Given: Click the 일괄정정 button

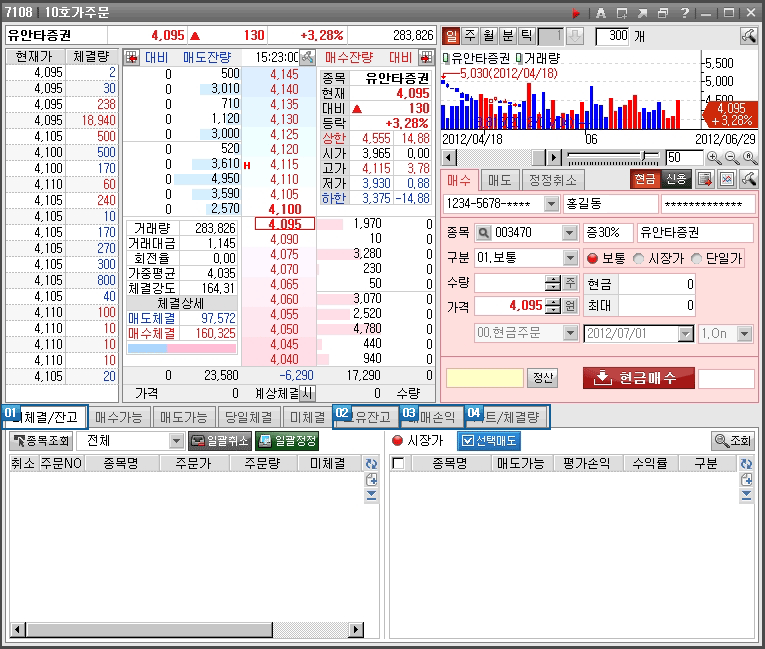Looking at the screenshot, I should tap(287, 441).
